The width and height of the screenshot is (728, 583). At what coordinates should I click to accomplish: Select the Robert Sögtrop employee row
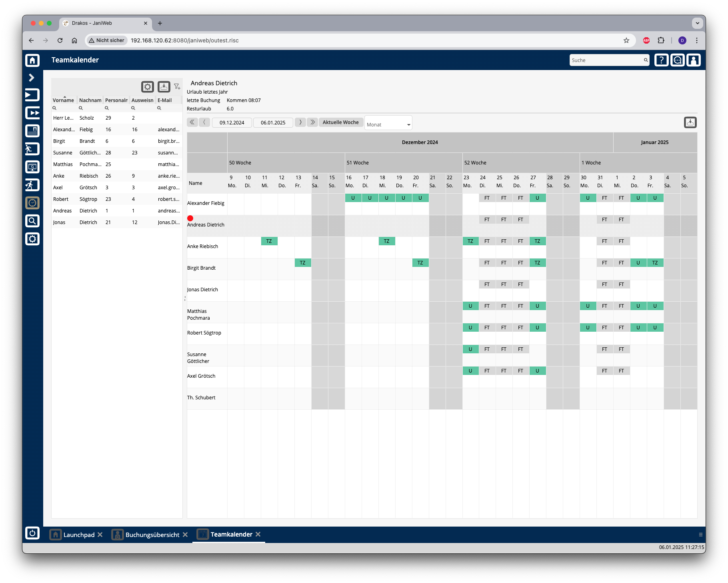(x=117, y=199)
